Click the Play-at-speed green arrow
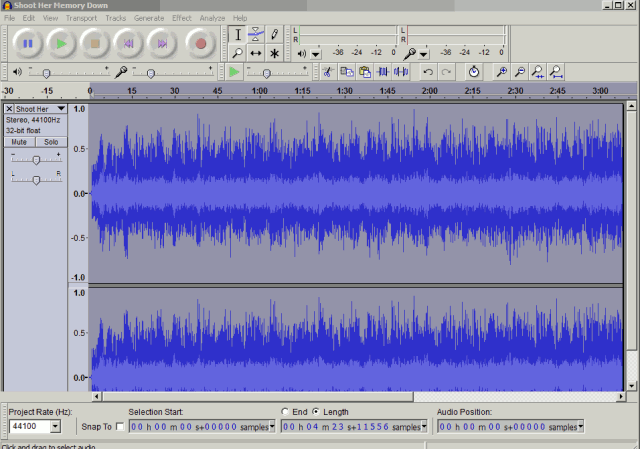This screenshot has width=640, height=449. pyautogui.click(x=234, y=72)
